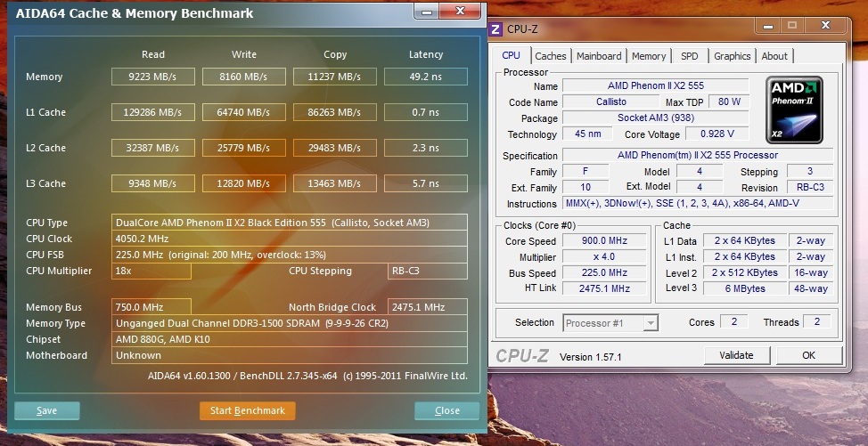Click the Revision value RB-C3 in CPU-Z
The width and height of the screenshot is (868, 446).
(x=810, y=187)
